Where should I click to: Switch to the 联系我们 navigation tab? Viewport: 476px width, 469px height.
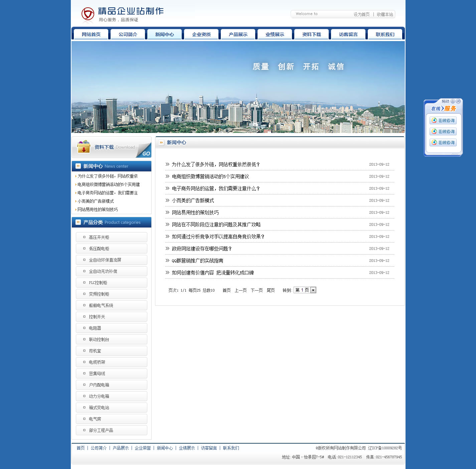[385, 34]
